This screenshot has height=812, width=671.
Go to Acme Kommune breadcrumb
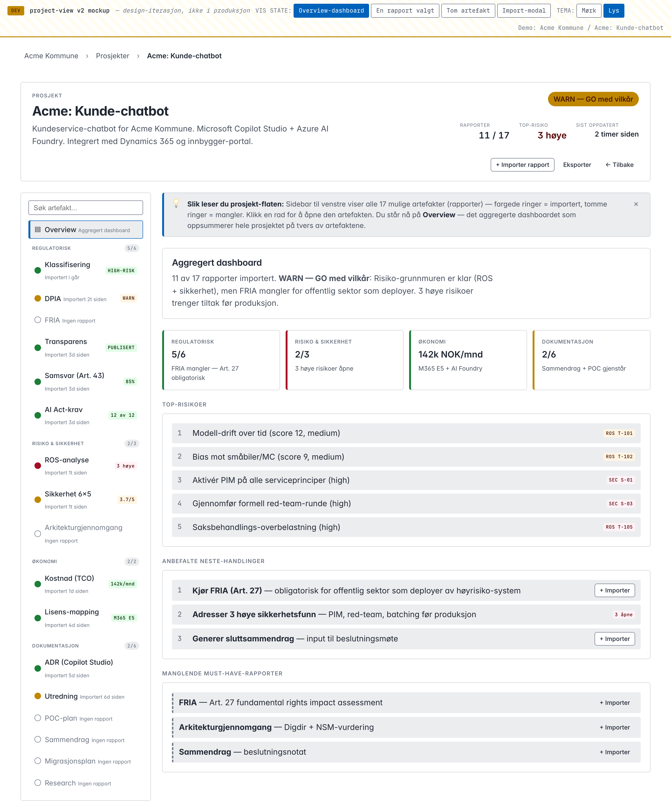(51, 56)
